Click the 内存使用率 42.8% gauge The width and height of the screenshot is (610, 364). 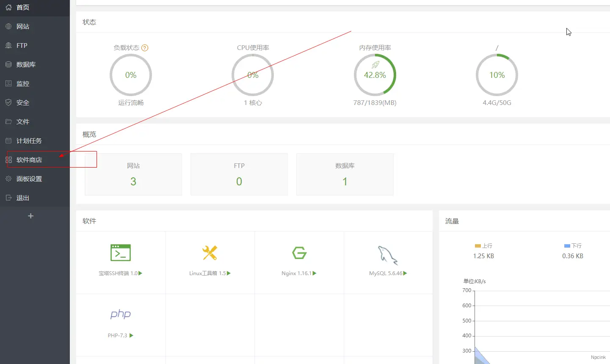(375, 75)
